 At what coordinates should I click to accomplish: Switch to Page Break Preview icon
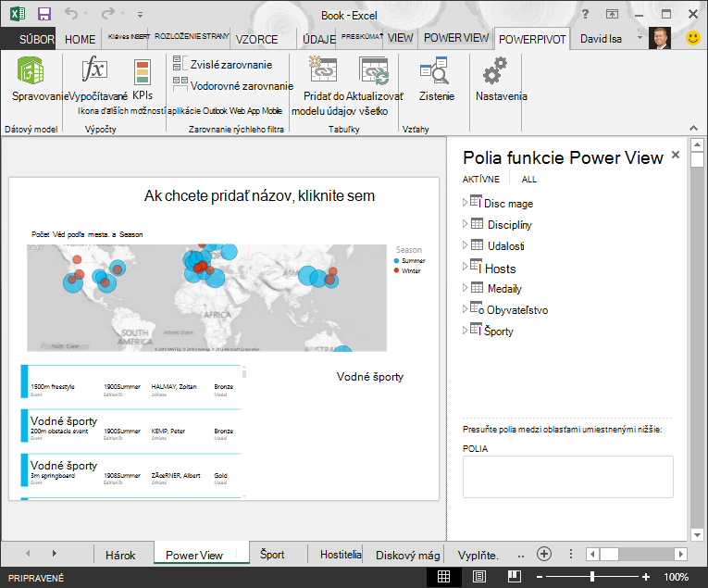point(515,577)
